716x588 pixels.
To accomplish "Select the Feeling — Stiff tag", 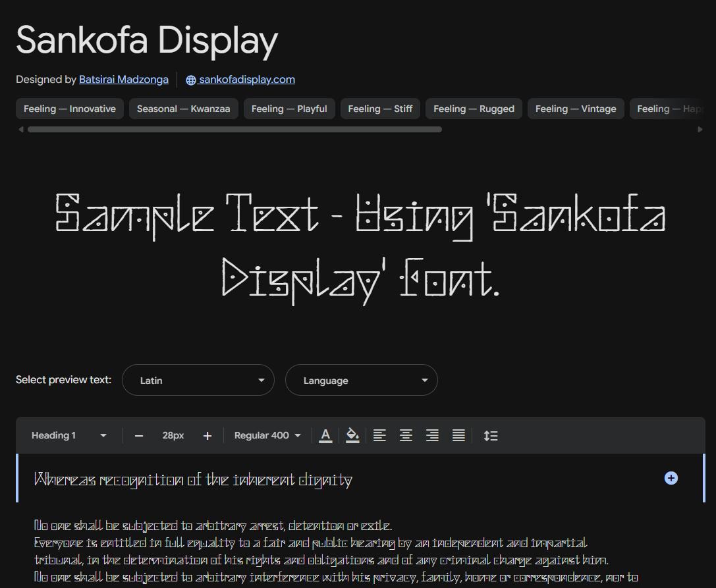I will (380, 109).
